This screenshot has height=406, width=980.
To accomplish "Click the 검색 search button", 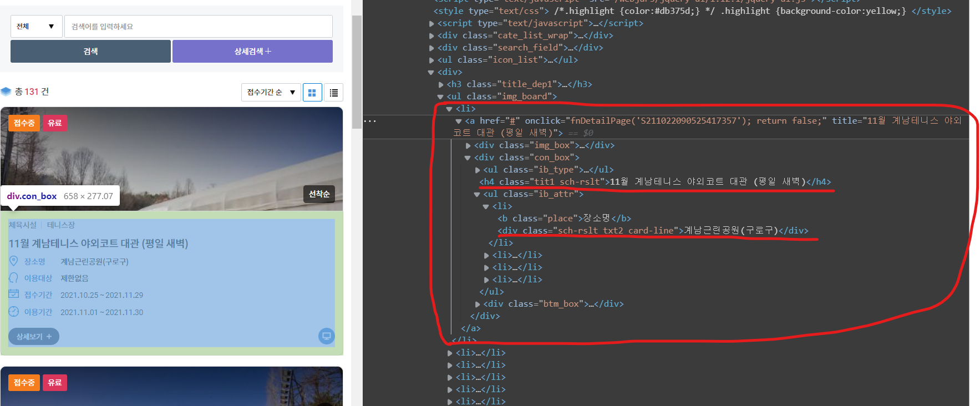I will 90,51.
